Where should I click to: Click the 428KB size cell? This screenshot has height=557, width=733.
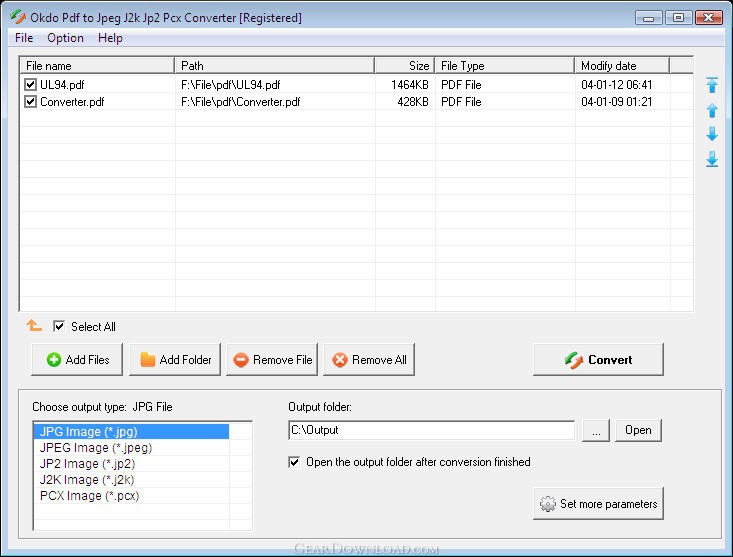point(413,101)
